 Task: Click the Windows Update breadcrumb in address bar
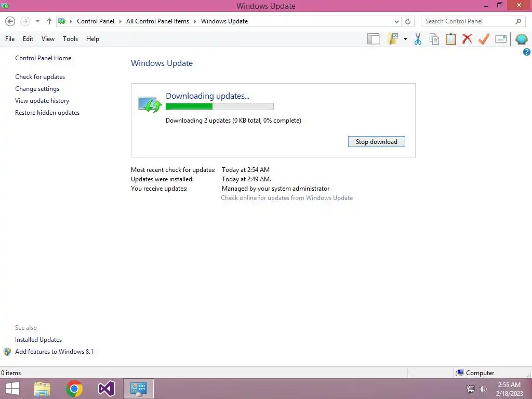click(x=224, y=21)
